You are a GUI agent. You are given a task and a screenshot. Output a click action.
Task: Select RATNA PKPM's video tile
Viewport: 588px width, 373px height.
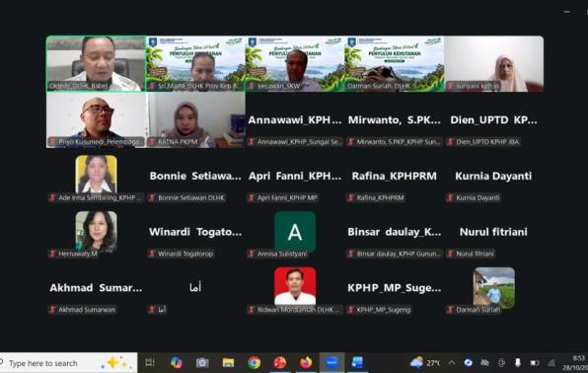[195, 119]
